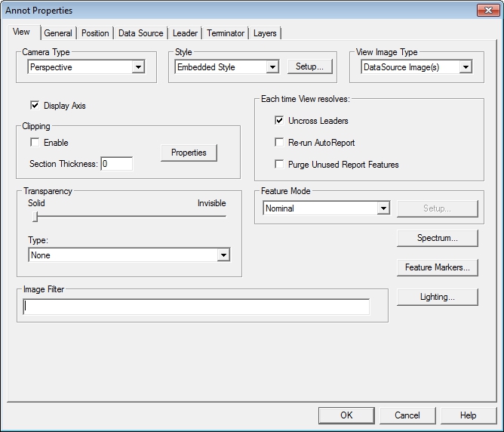Open the View Image Type dropdown
The width and height of the screenshot is (504, 432).
click(x=466, y=67)
